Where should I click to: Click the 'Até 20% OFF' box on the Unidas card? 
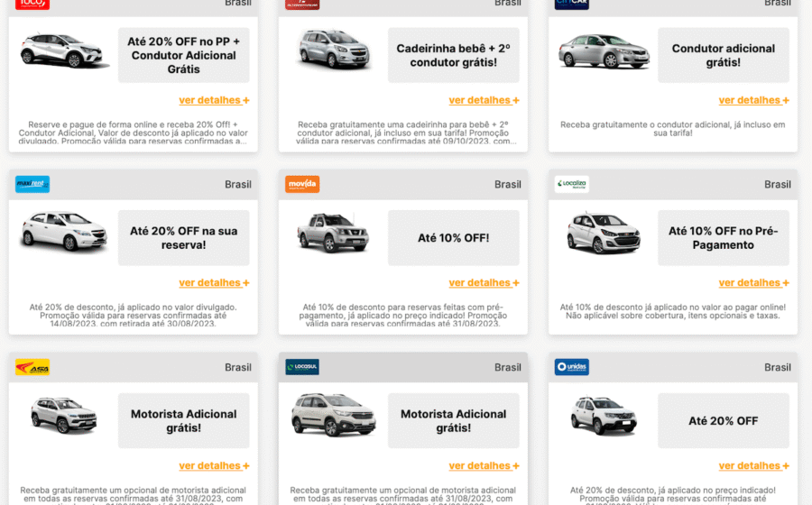[724, 420]
